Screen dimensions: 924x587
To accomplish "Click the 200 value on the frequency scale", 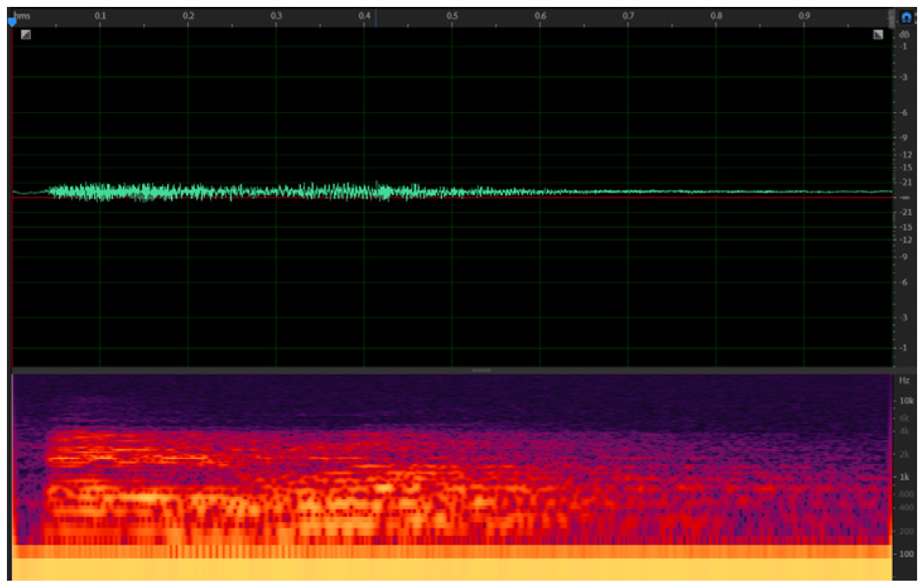I will 906,531.
